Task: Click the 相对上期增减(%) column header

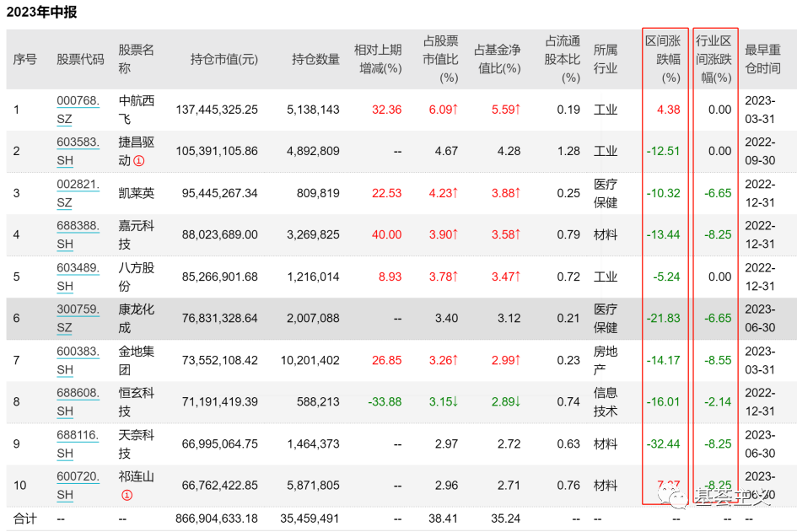Action: (x=378, y=60)
